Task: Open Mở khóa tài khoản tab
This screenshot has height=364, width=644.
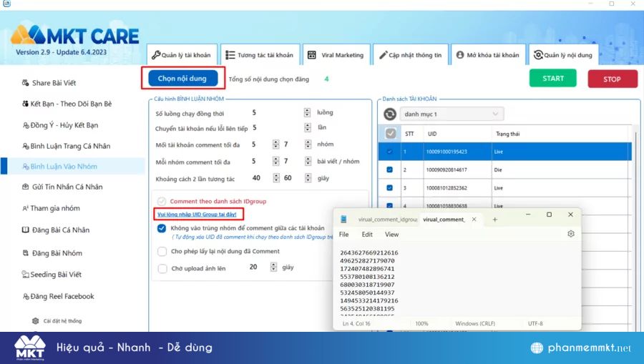Action: (x=488, y=54)
